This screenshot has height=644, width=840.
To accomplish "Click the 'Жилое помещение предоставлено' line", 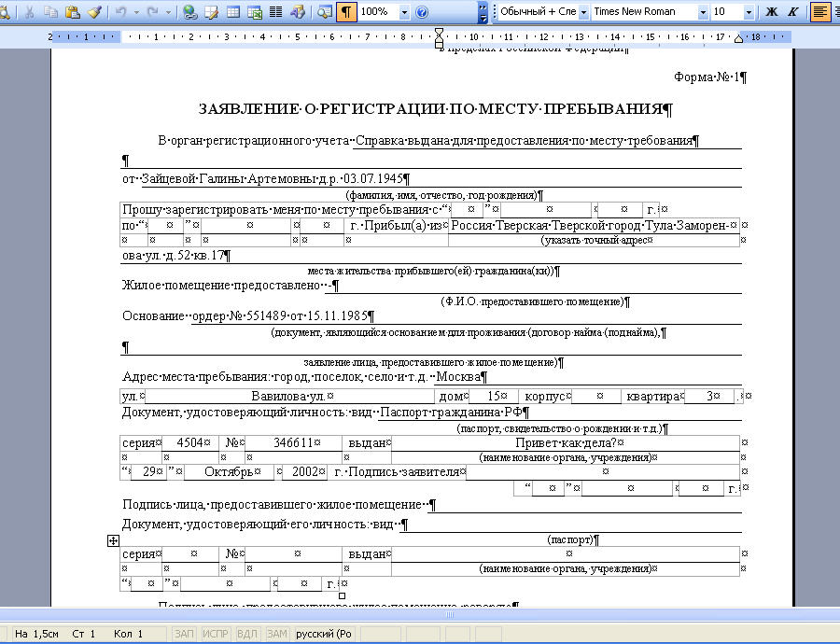I will [220, 286].
